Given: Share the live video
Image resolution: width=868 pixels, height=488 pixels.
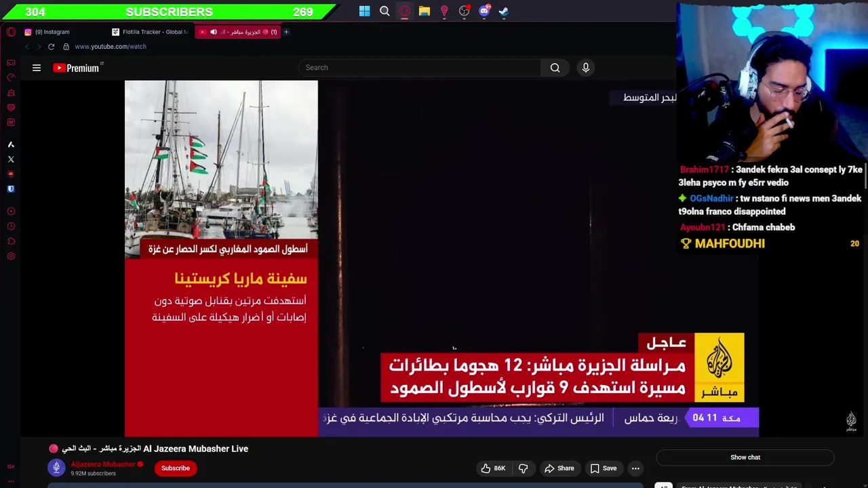Looking at the screenshot, I should [x=559, y=468].
